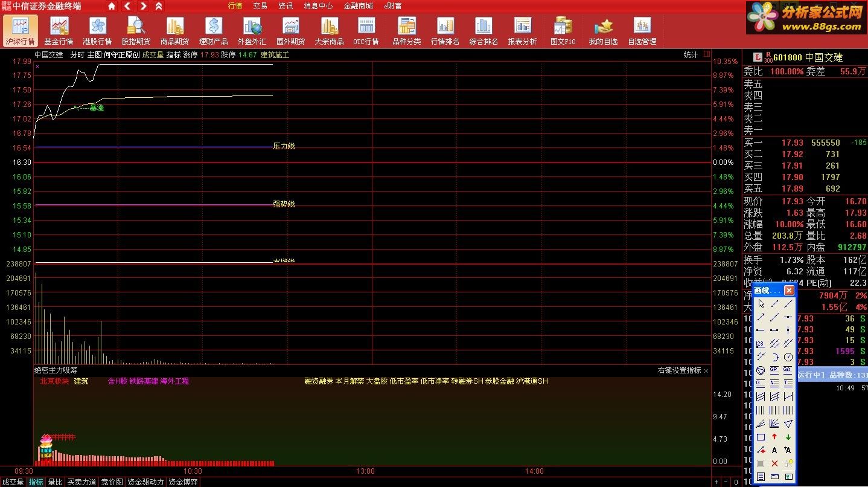Viewport: 868px width, 487px height.
Task: Click 统计 button above chart
Action: click(691, 55)
